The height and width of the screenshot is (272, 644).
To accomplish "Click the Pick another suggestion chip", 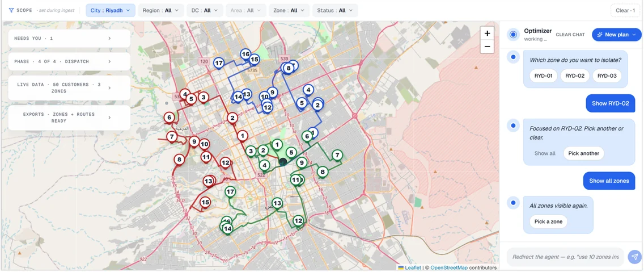I will coord(584,153).
